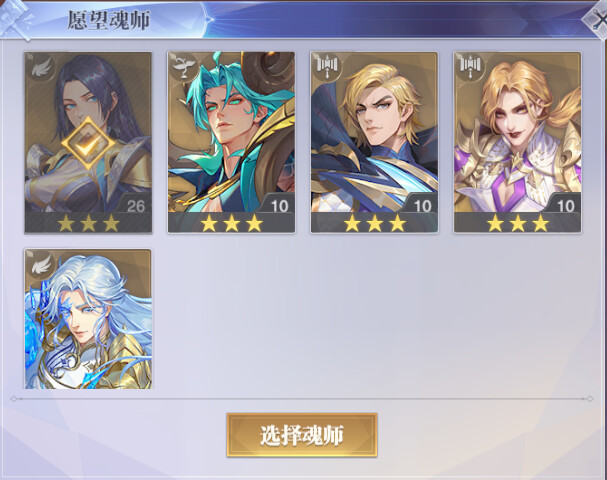Click the 选择魂师 confirm button
The width and height of the screenshot is (607, 480).
[302, 435]
